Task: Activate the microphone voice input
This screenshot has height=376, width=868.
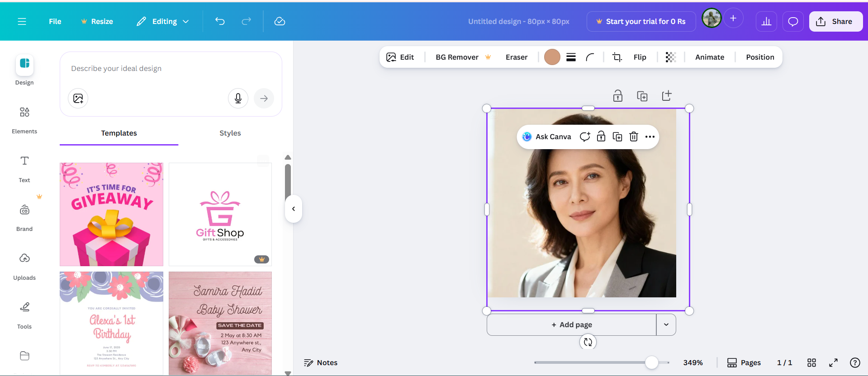Action: point(238,99)
